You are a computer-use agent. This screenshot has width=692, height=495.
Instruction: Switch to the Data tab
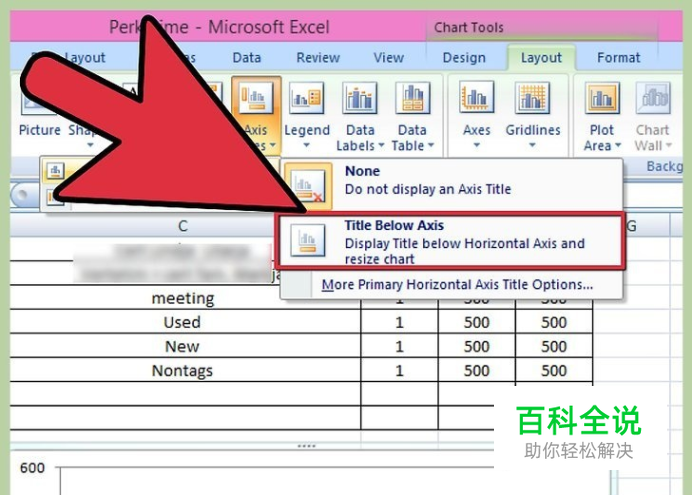click(x=247, y=58)
